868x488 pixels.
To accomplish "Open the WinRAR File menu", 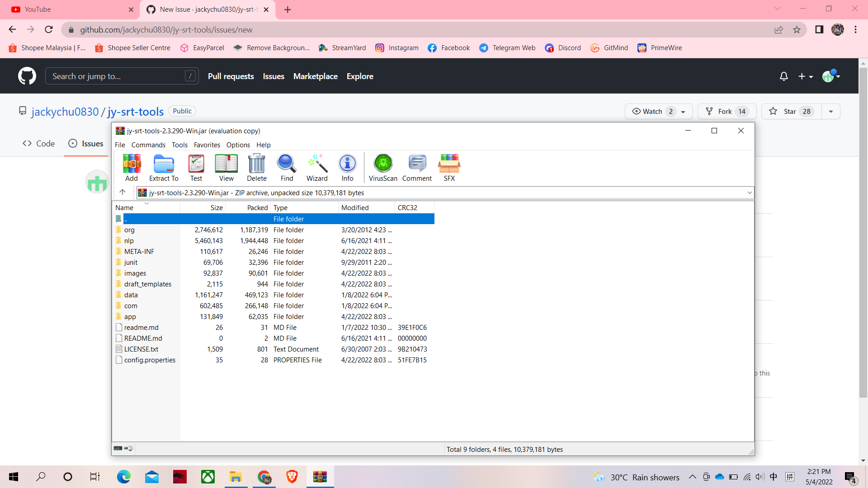I will [120, 145].
